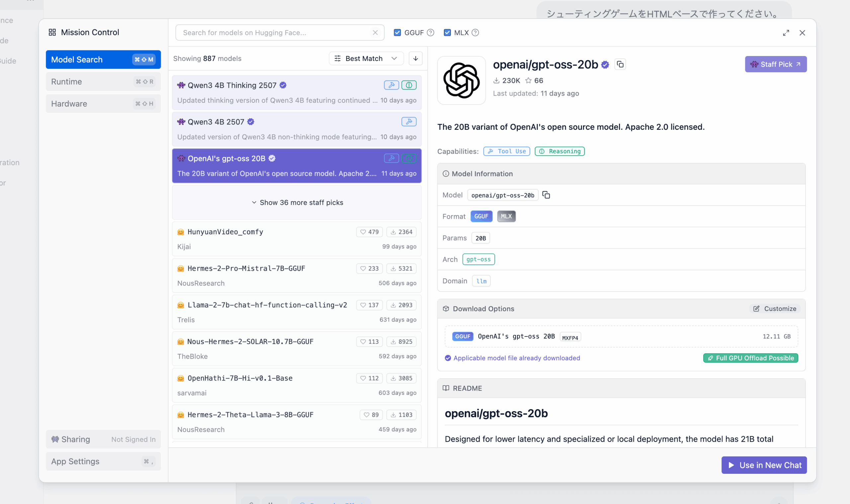
Task: Click GGUF help question mark icon
Action: pos(431,33)
